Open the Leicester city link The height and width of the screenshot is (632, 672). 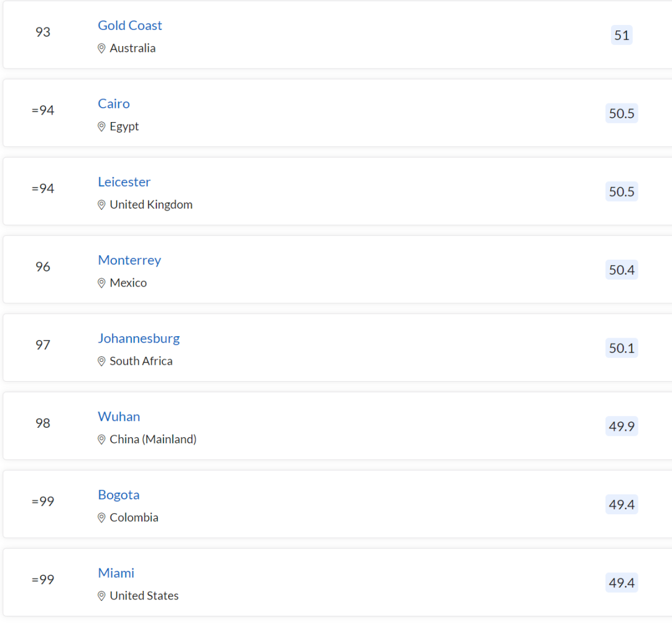point(124,182)
